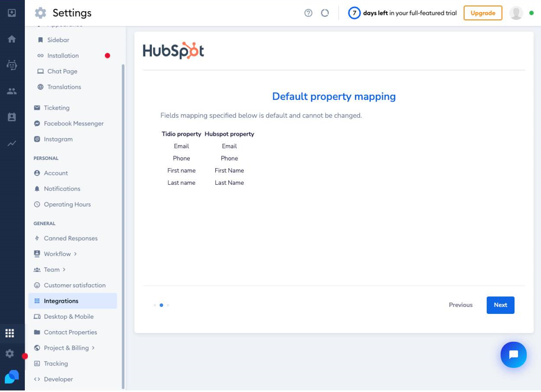This screenshot has height=392, width=541.
Task: Click the Tidio 'Email' cell
Action: 181,146
